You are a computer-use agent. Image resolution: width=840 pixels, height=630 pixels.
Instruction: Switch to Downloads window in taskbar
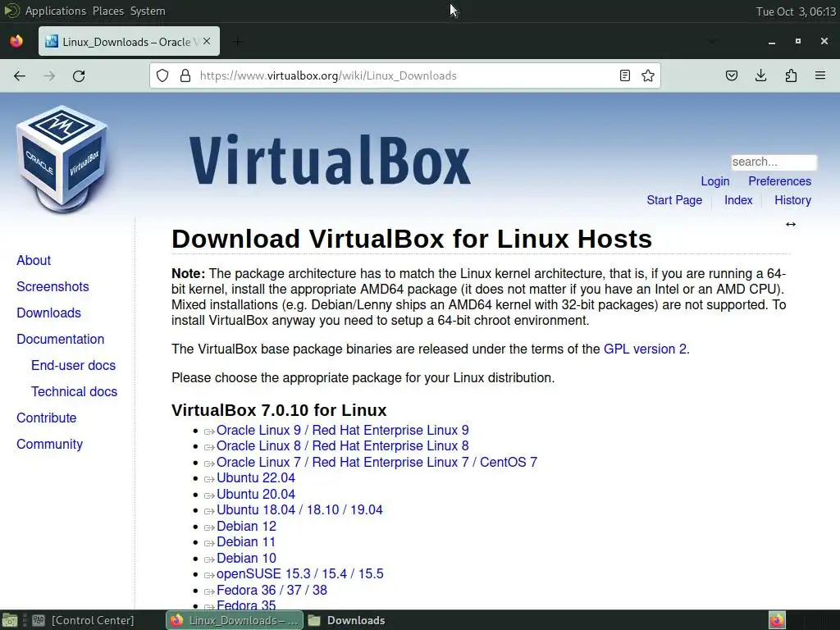point(347,620)
